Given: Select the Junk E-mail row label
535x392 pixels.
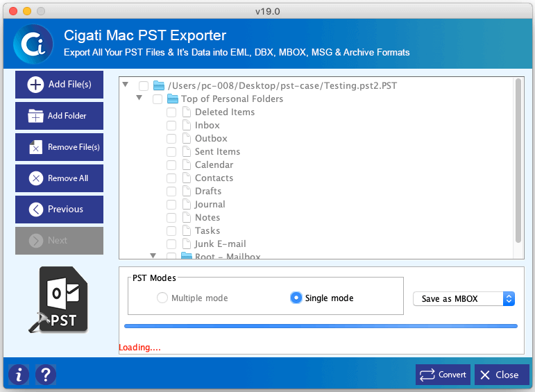Looking at the screenshot, I should (x=220, y=244).
